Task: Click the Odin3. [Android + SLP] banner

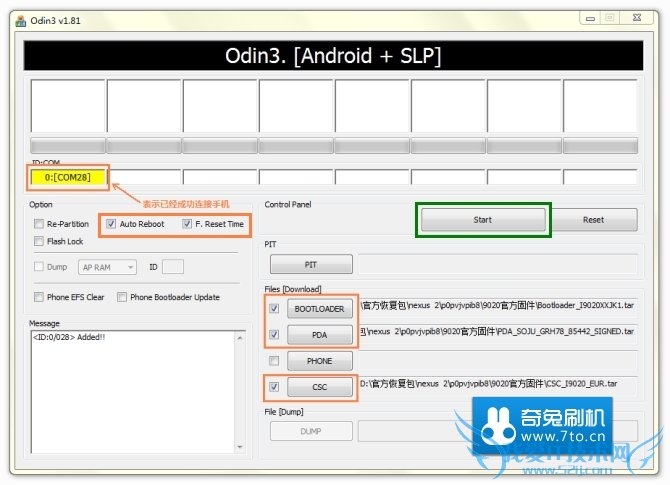Action: click(x=333, y=56)
